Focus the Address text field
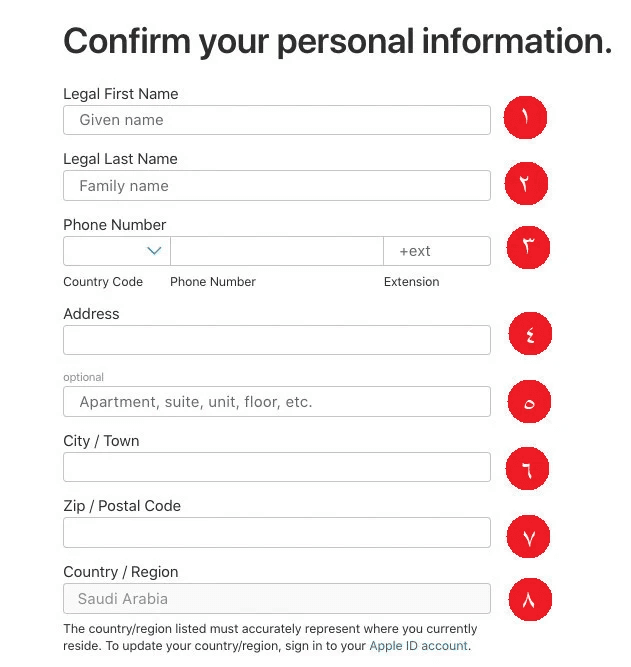The width and height of the screenshot is (631, 667). (276, 340)
